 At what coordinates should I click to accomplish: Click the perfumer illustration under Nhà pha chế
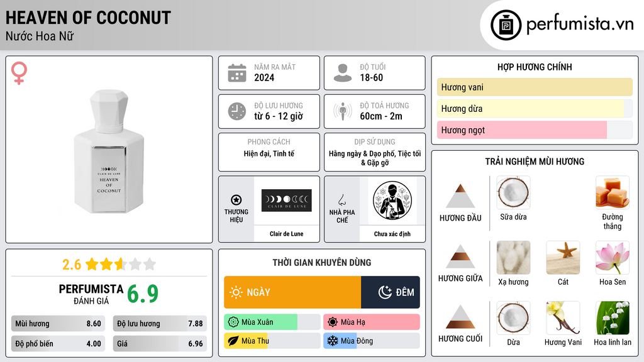coord(392,200)
